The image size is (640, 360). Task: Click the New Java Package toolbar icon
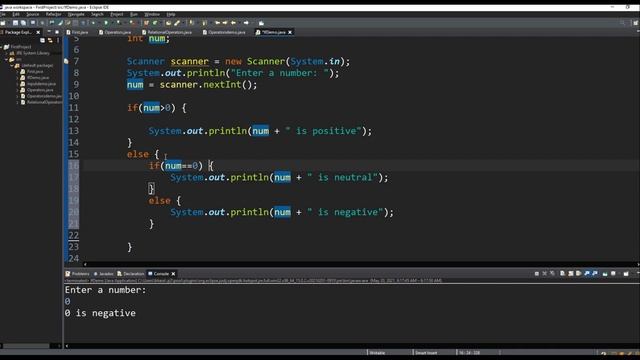click(146, 22)
